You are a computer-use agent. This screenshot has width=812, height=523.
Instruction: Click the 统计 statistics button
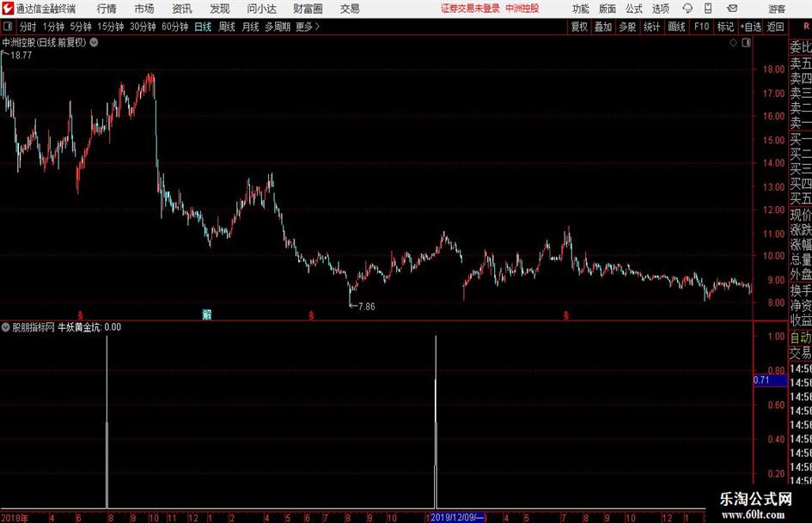(652, 27)
